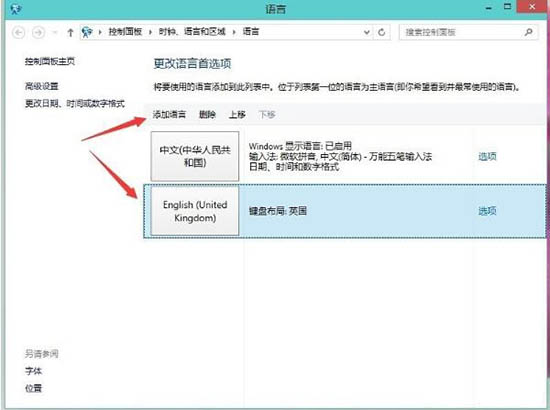Open address bar history dropdown
550x410 pixels.
click(x=367, y=32)
